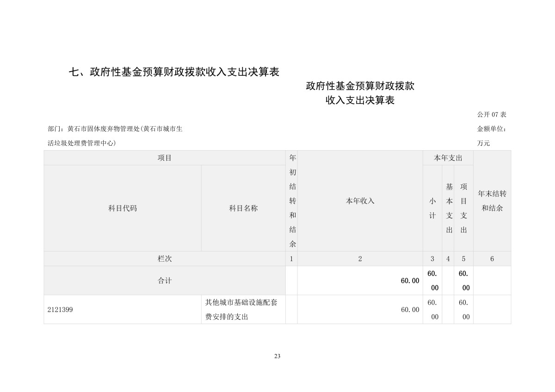Click the section heading starting with 七、
555x392 pixels.
click(x=174, y=72)
